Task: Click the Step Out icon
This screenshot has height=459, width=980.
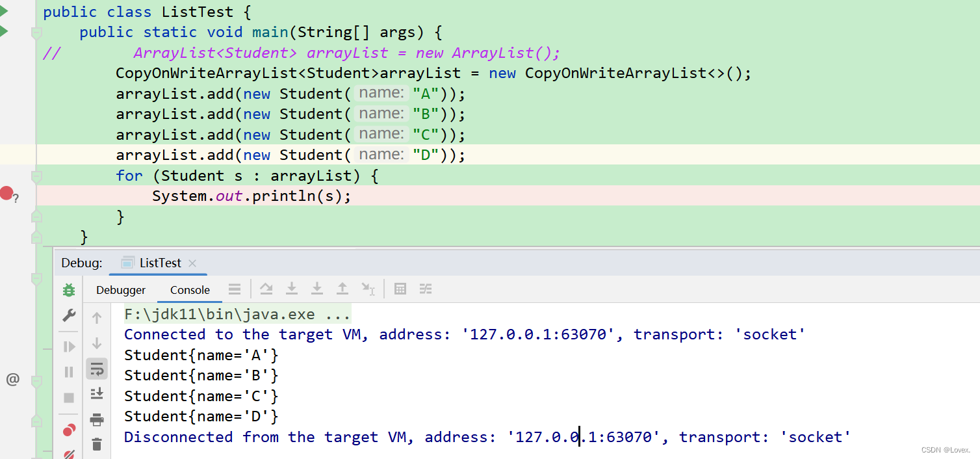Action: click(x=342, y=289)
